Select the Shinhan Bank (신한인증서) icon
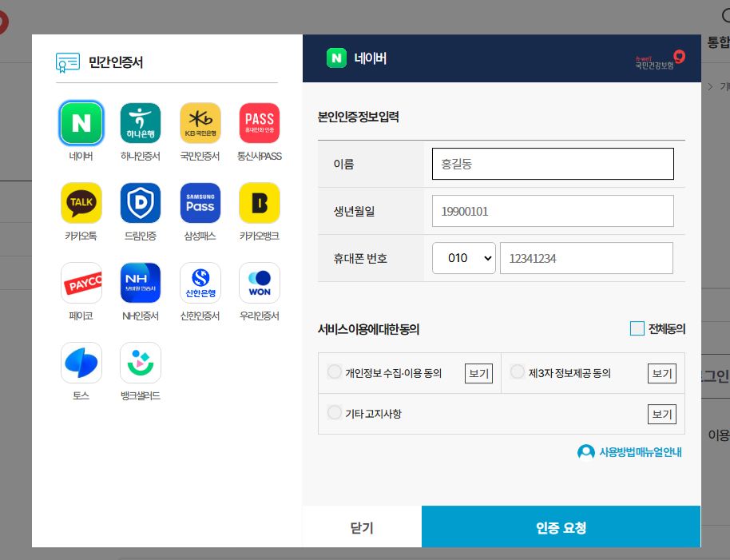The width and height of the screenshot is (730, 560). click(x=200, y=283)
